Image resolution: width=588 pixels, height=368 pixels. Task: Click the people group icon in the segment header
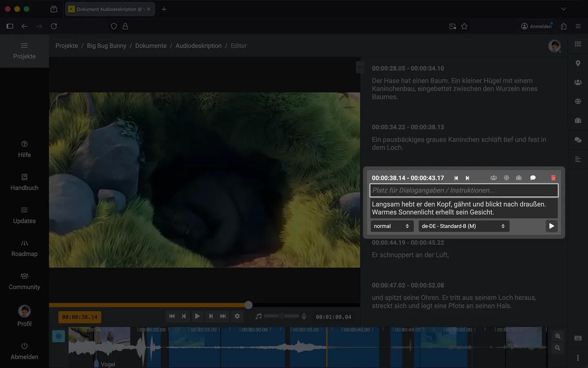tap(494, 178)
